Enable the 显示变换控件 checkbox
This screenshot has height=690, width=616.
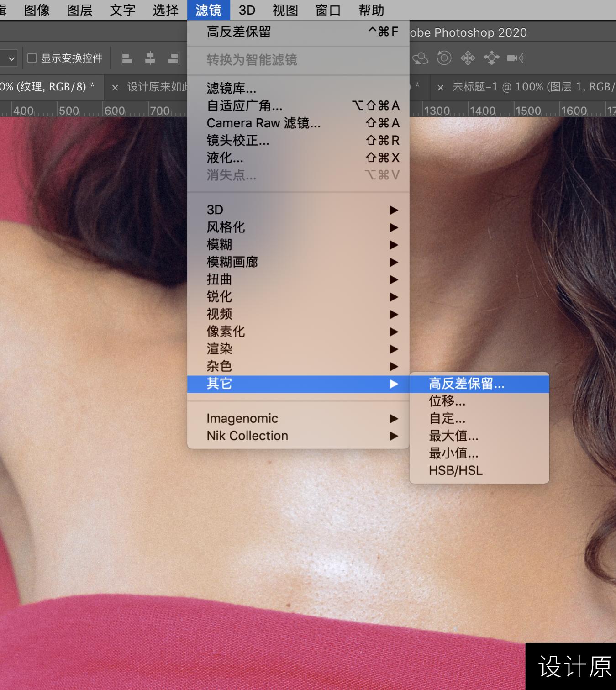point(31,58)
